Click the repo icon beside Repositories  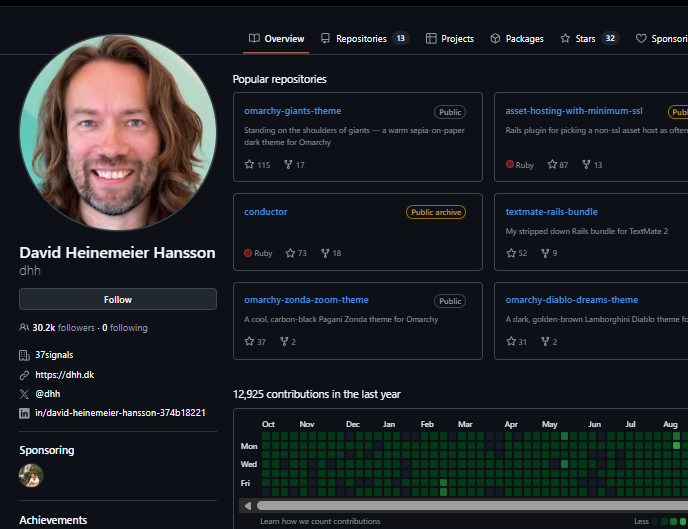point(325,39)
